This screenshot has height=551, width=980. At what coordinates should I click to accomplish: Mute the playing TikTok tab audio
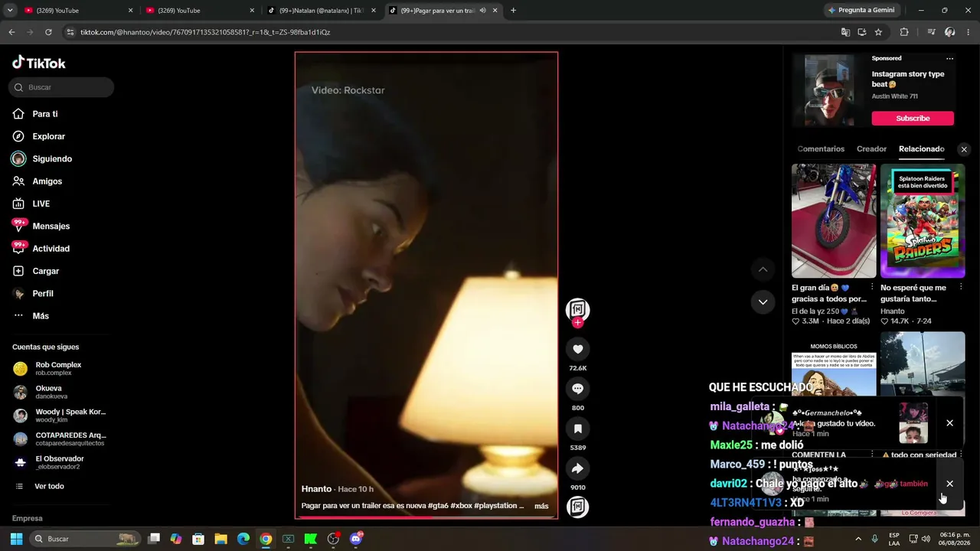click(482, 11)
